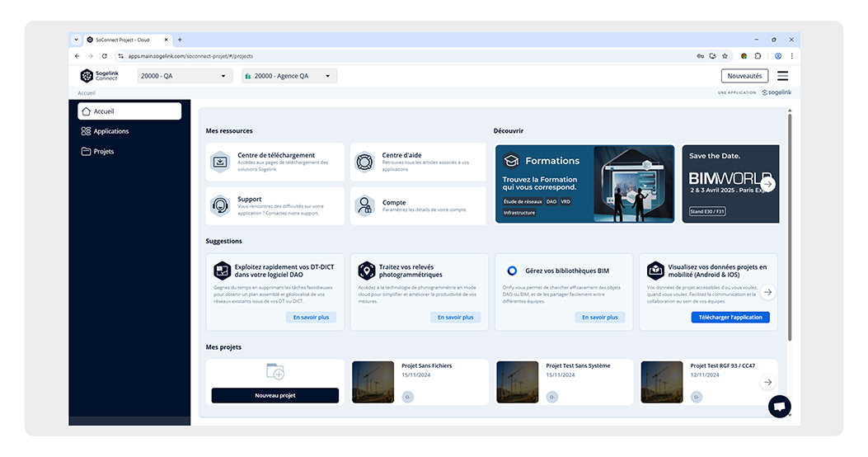The image size is (868, 457).
Task: Click the Support headset icon
Action: (220, 205)
